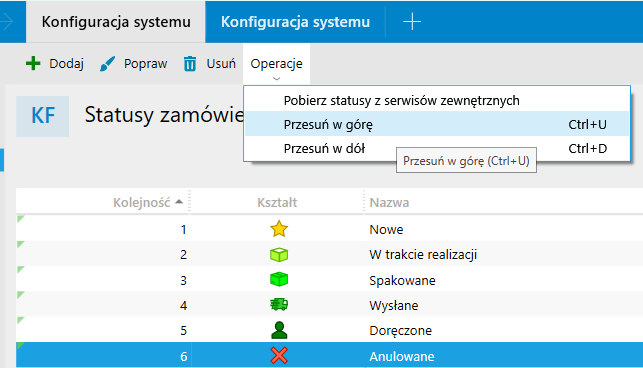643x368 pixels.
Task: Click the Nazwa column header
Action: pyautogui.click(x=389, y=202)
